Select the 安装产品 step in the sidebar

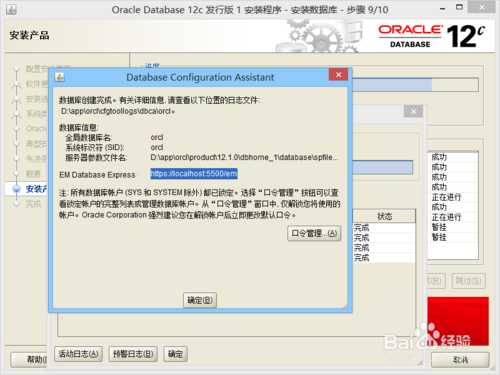(x=35, y=189)
